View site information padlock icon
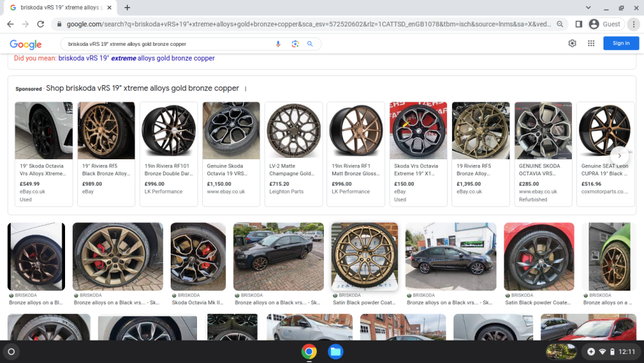 pyautogui.click(x=59, y=25)
